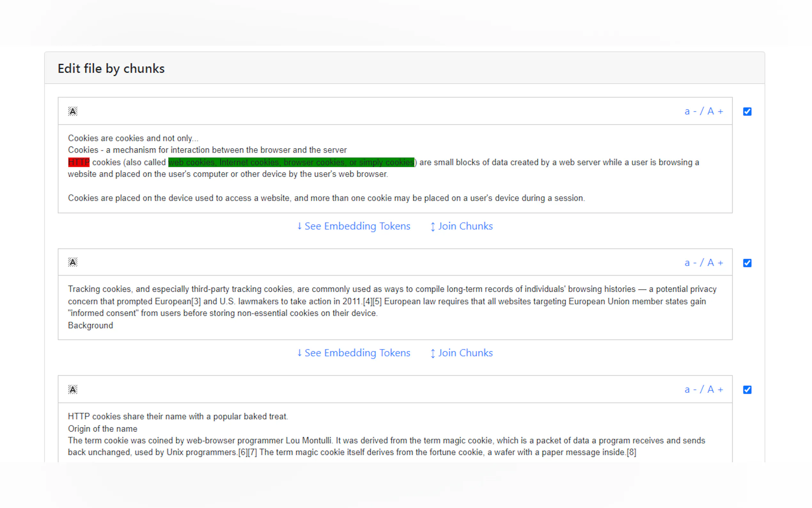Expand See Embedding Tokens under first chunk
812x508 pixels.
point(354,226)
